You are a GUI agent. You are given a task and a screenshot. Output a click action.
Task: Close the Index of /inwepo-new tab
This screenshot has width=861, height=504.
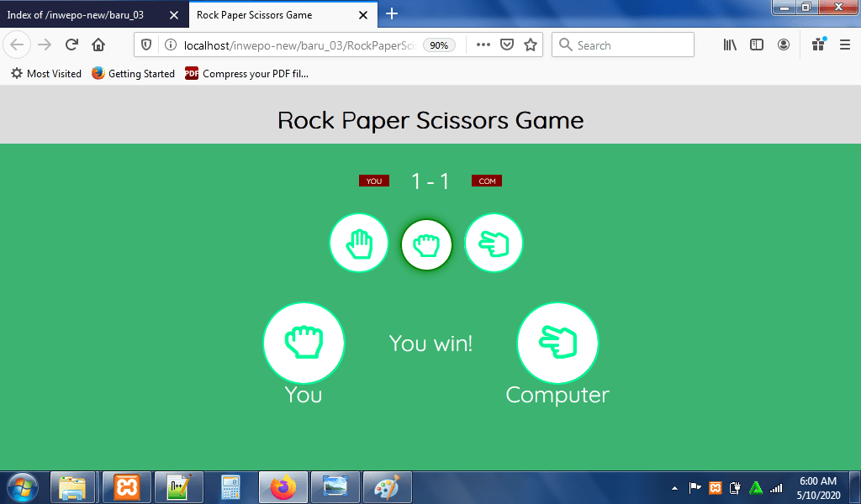(x=174, y=15)
